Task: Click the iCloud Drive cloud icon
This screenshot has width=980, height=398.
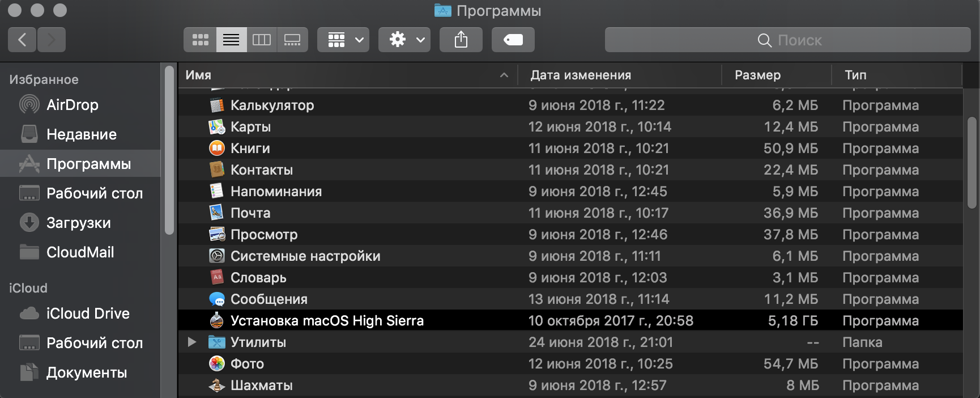Action: (x=29, y=314)
